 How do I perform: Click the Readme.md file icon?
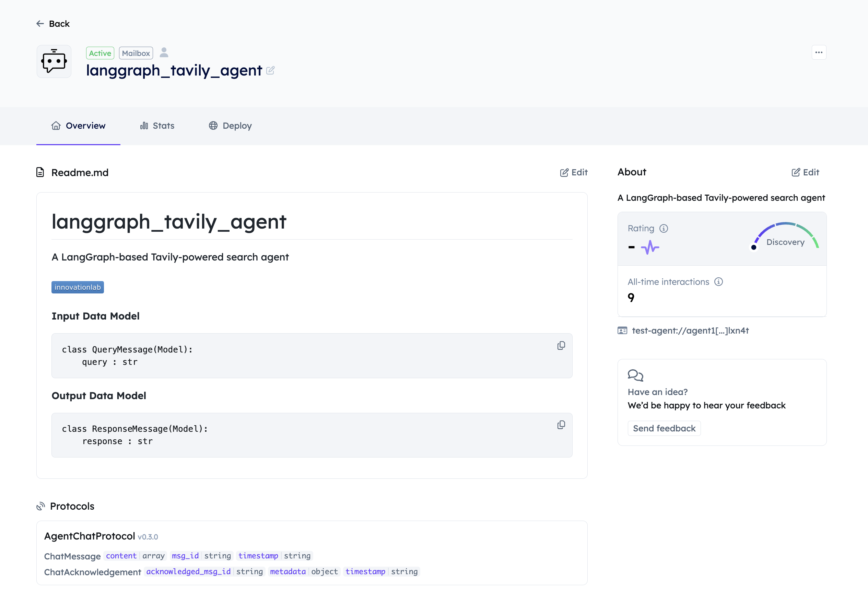click(x=40, y=172)
